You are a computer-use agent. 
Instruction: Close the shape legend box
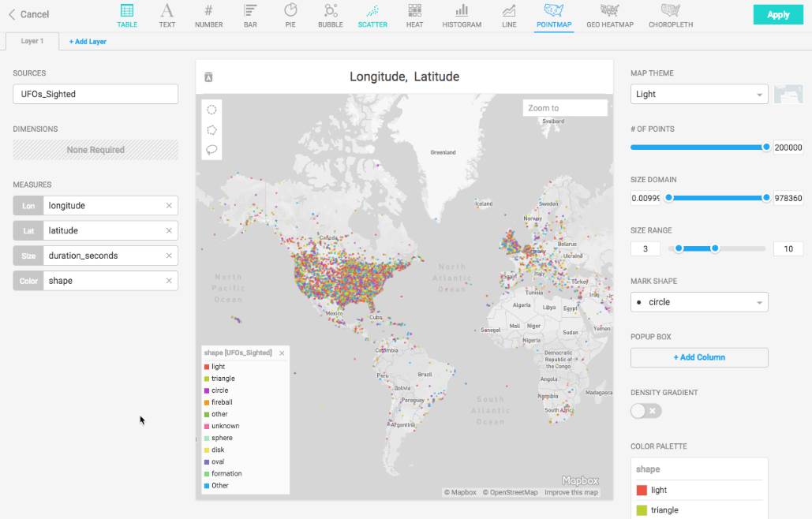point(282,353)
